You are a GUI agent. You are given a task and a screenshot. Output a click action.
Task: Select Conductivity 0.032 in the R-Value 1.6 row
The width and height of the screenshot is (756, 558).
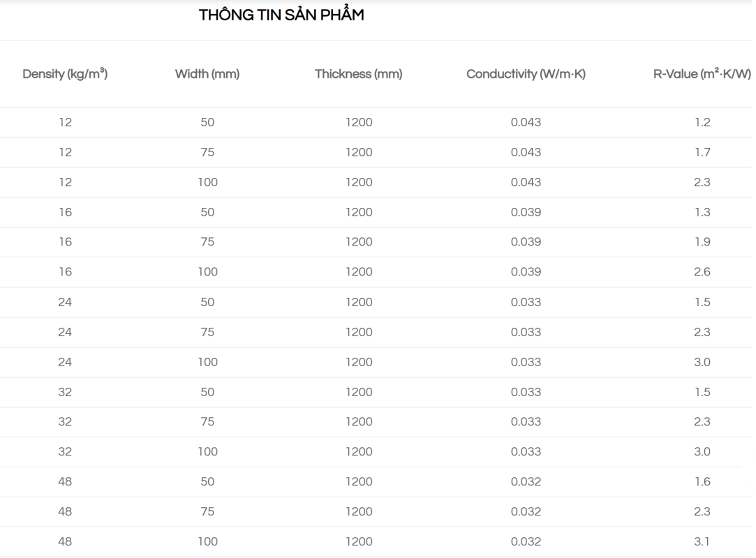pyautogui.click(x=526, y=482)
